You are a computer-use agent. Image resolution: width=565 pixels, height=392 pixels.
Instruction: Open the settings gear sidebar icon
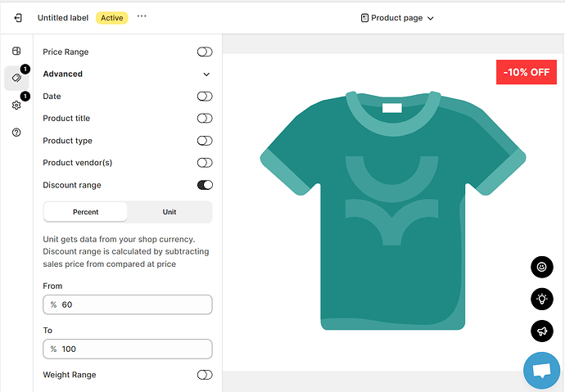16,106
